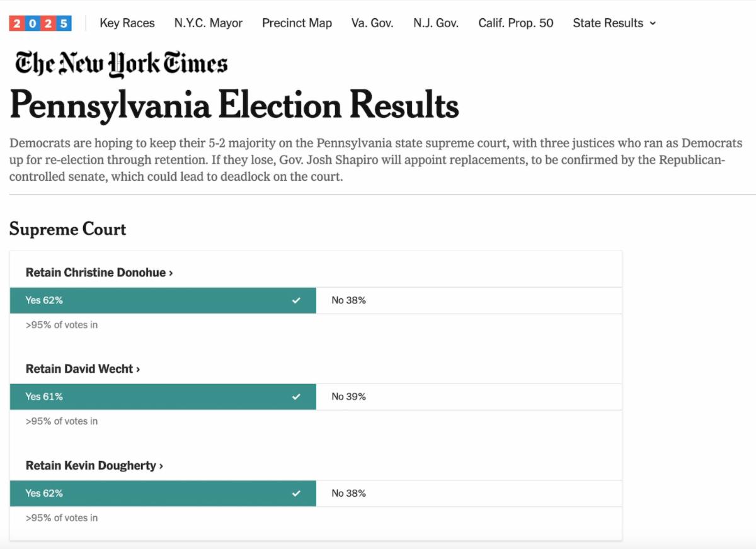
Task: Select the N.J. Gov. nav item
Action: (x=435, y=23)
